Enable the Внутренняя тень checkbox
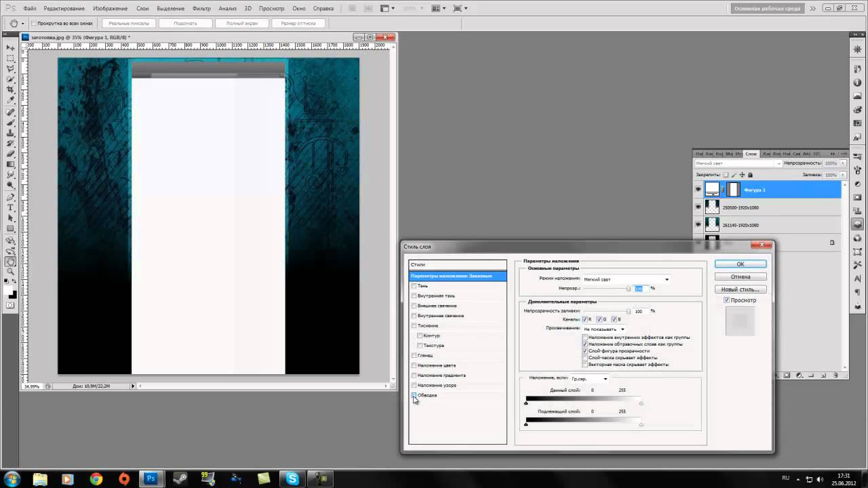The image size is (868, 488). 414,296
